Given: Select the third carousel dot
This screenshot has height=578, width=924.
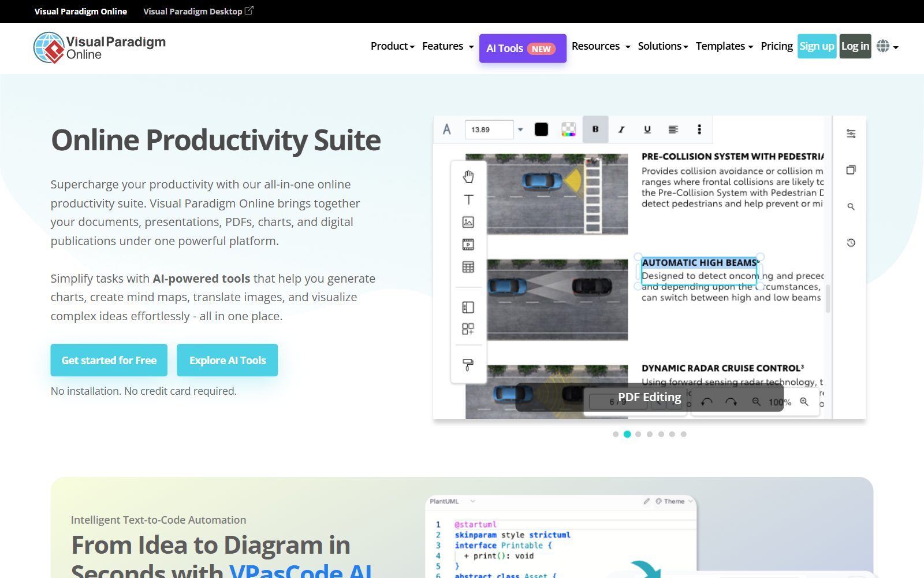Looking at the screenshot, I should (x=638, y=434).
